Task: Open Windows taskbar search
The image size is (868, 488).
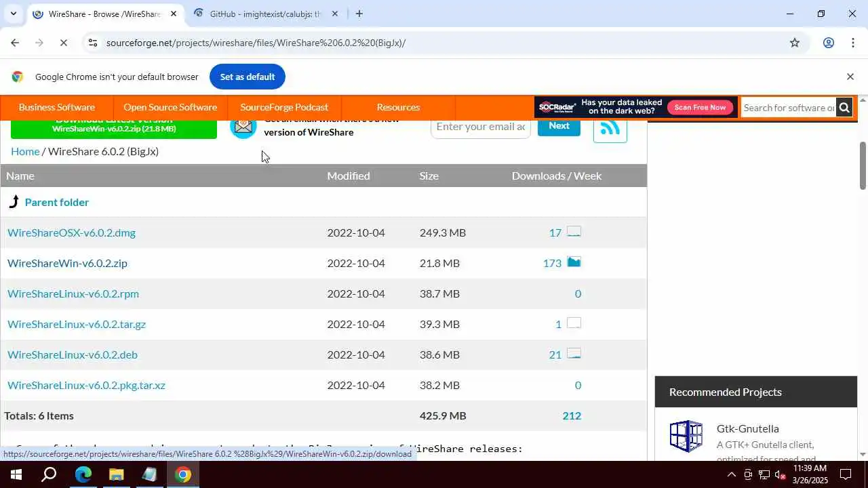Action: click(x=49, y=474)
